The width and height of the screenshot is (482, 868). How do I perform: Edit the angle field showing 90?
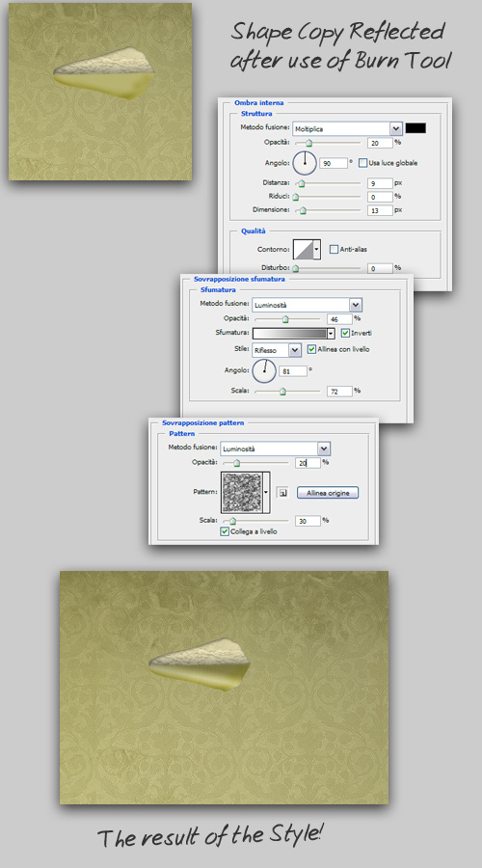tap(334, 163)
